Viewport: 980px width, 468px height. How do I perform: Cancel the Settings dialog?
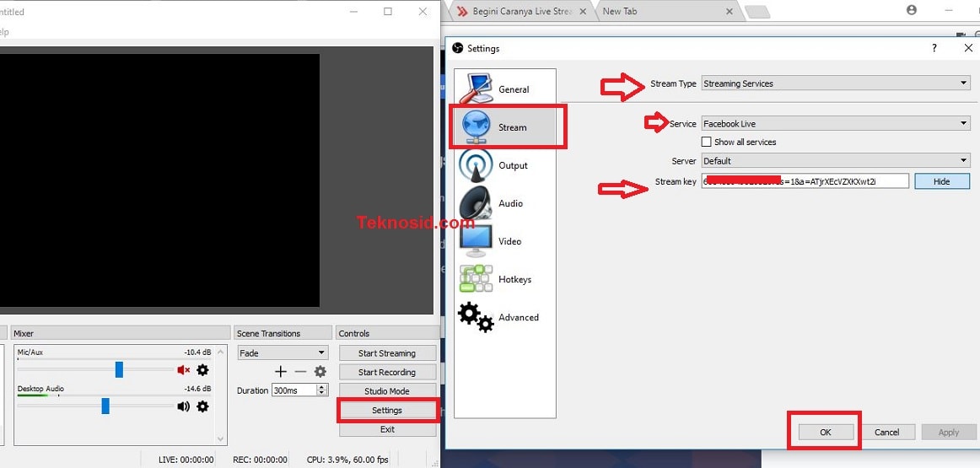886,432
